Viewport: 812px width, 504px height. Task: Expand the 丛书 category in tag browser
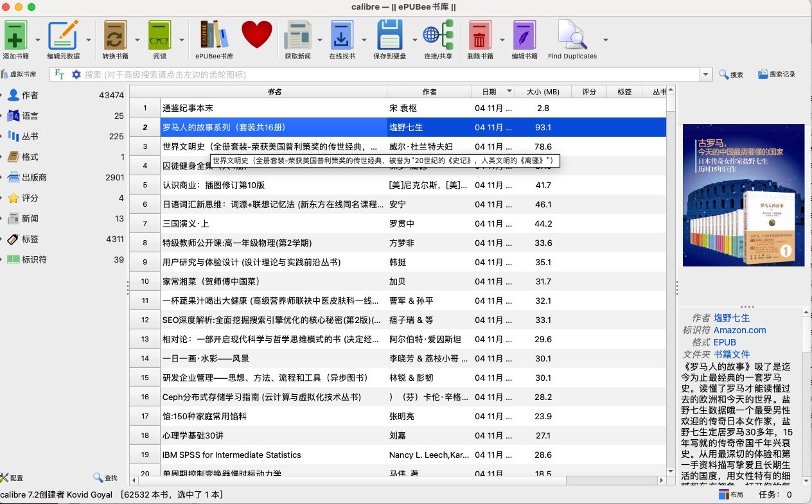[x=3, y=136]
